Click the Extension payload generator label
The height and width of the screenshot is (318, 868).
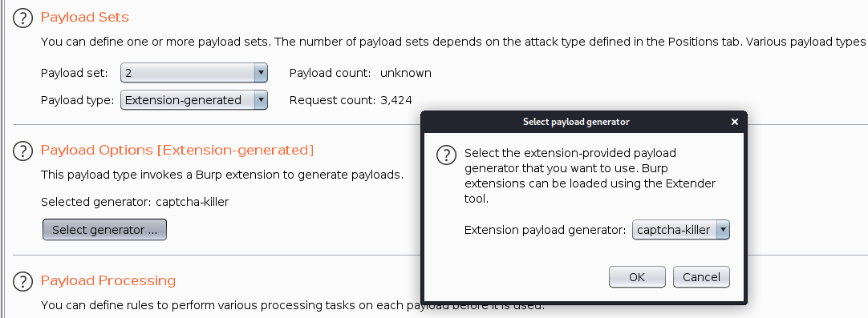click(x=546, y=230)
